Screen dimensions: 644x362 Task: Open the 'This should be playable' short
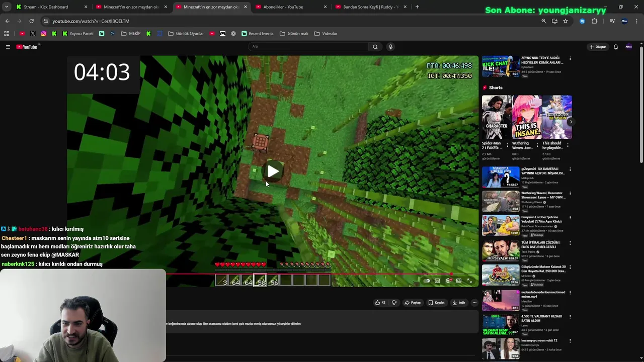click(x=556, y=117)
